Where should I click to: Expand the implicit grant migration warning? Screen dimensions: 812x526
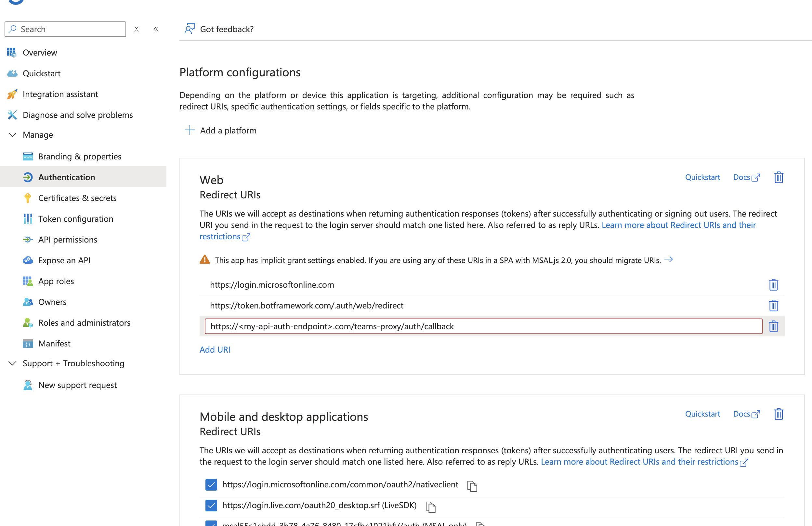669,259
